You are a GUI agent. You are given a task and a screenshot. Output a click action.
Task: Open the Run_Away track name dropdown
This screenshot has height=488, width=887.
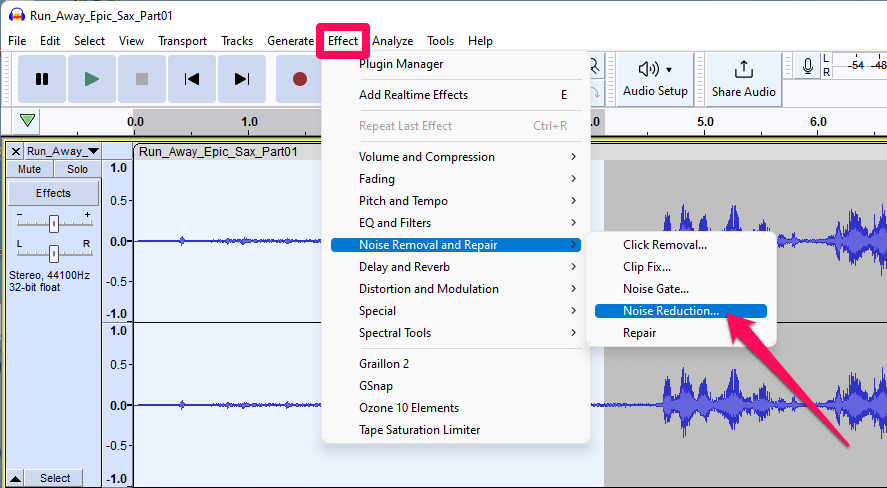[63, 151]
